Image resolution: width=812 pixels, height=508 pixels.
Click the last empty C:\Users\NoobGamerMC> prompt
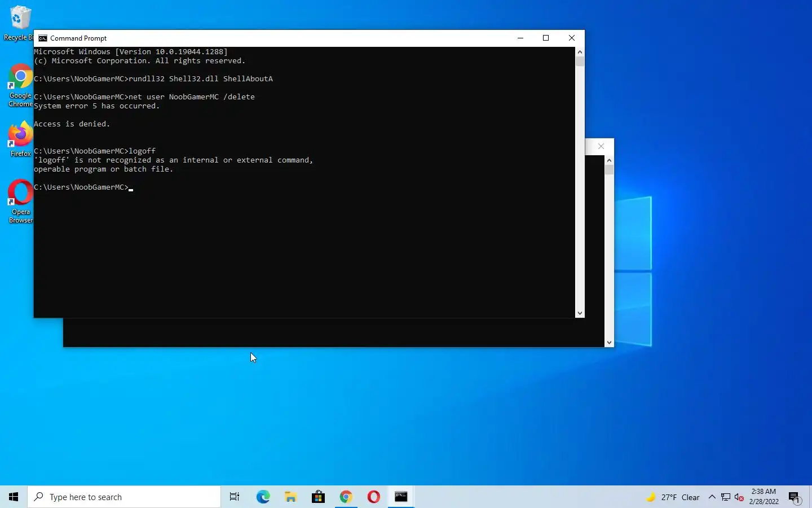coord(83,187)
